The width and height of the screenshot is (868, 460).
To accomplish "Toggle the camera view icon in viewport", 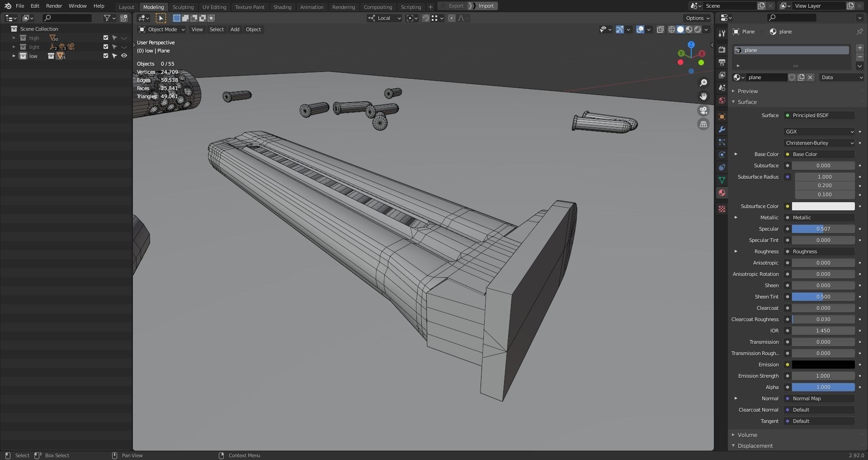I will 703,110.
